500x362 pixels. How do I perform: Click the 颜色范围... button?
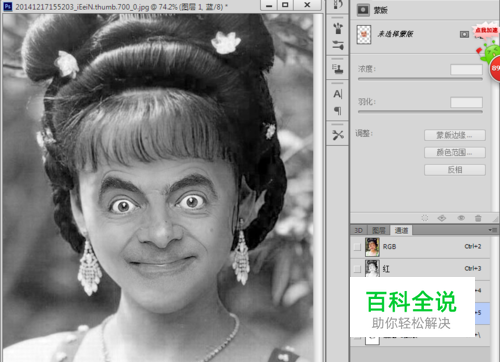point(455,153)
